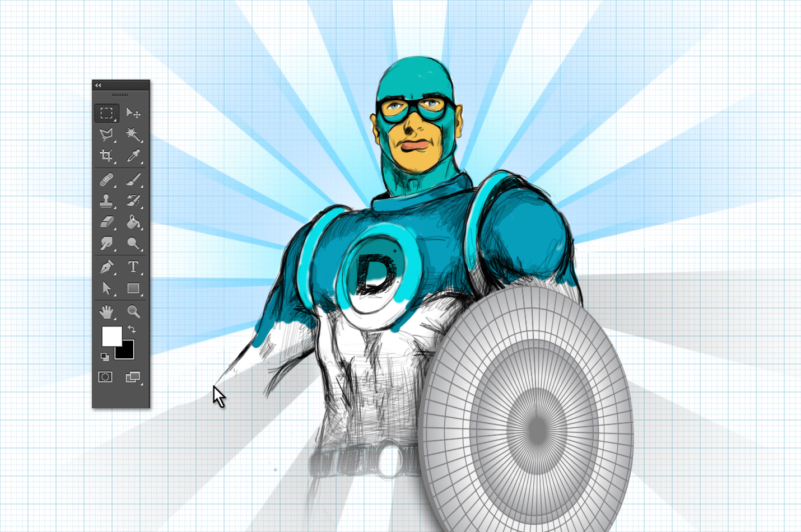Pick the Polygonal Lasso tool
The image size is (801, 532).
(106, 134)
